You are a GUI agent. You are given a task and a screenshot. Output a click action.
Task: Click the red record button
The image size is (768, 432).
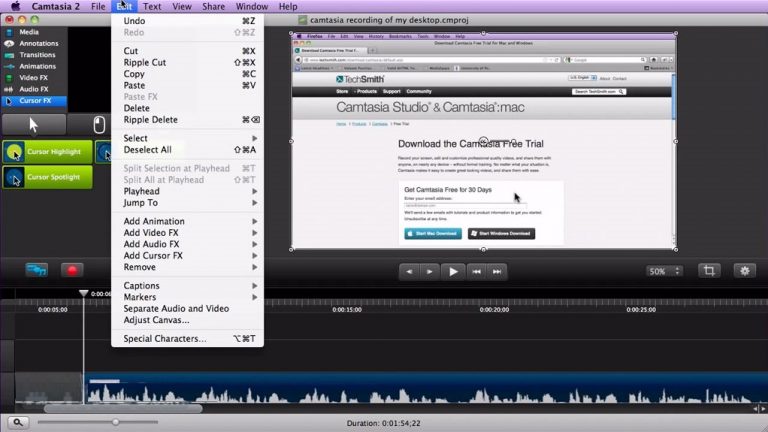(72, 270)
